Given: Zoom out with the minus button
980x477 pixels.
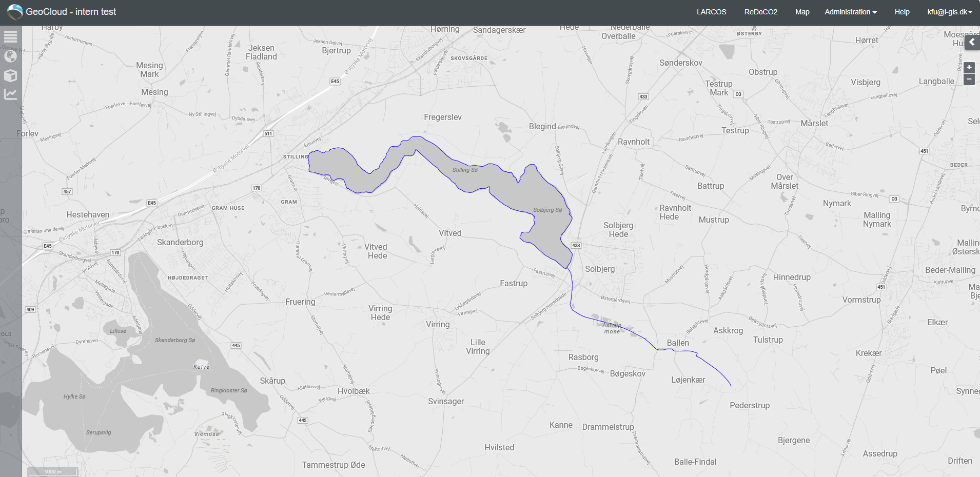Looking at the screenshot, I should (x=969, y=79).
